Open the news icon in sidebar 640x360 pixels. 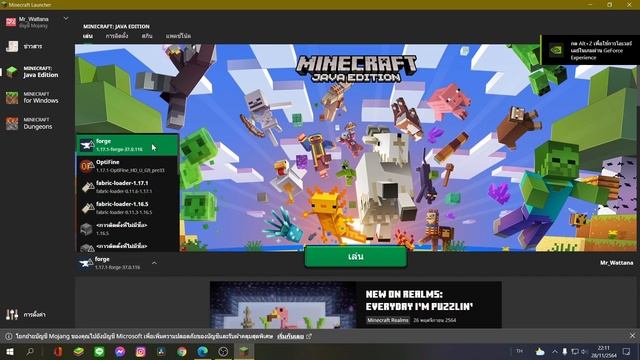[x=12, y=47]
